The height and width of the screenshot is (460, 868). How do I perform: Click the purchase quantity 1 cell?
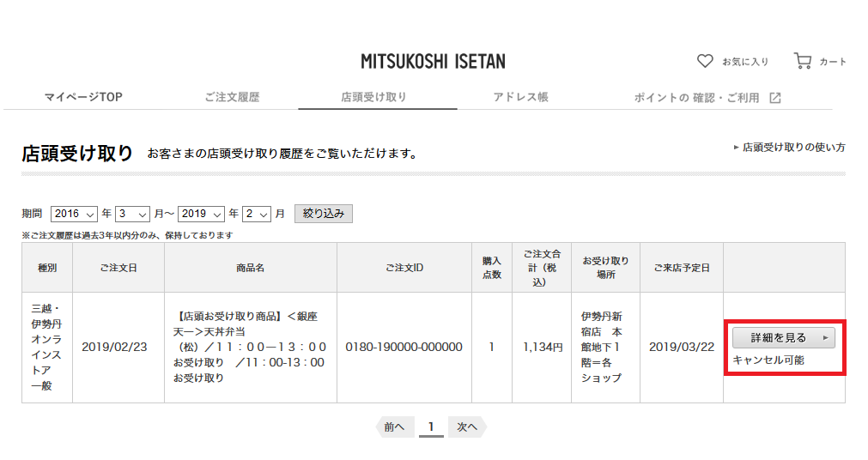click(x=491, y=347)
